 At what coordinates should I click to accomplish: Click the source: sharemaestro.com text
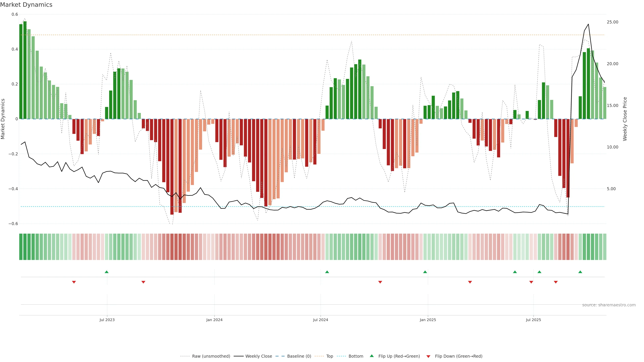click(609, 305)
